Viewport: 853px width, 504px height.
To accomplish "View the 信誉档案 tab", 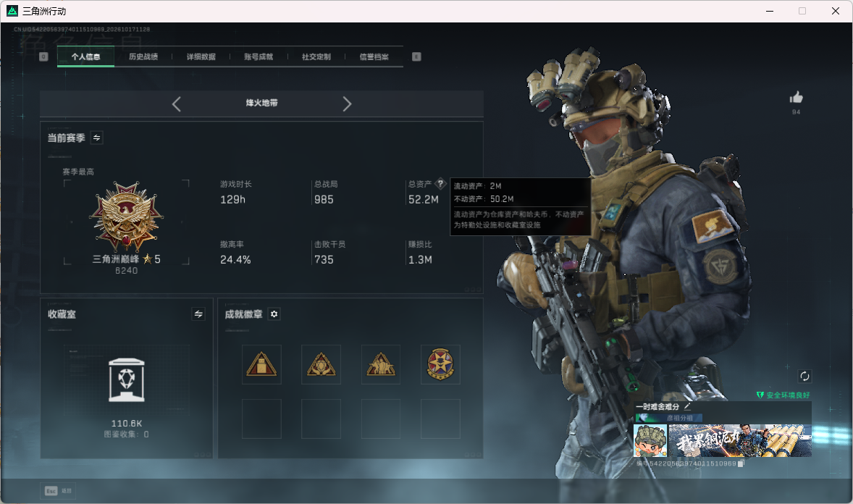I will tap(374, 56).
